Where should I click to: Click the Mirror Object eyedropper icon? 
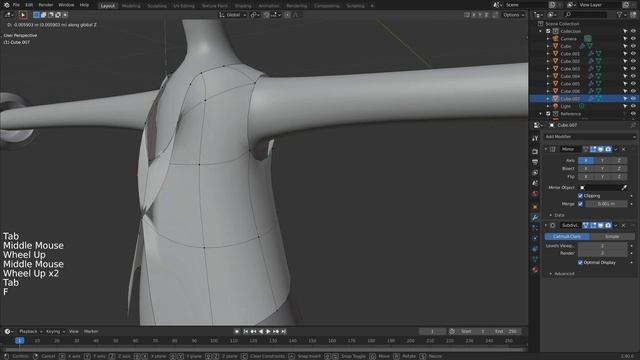pos(624,187)
